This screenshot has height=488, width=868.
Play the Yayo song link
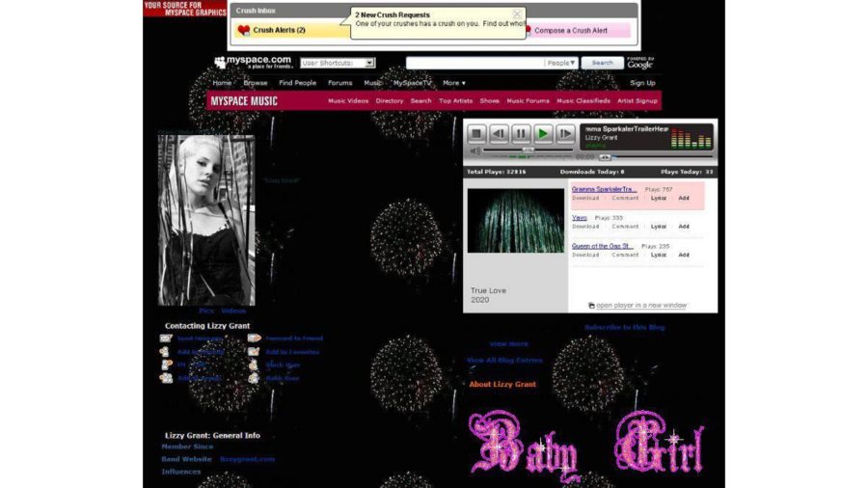tap(579, 218)
